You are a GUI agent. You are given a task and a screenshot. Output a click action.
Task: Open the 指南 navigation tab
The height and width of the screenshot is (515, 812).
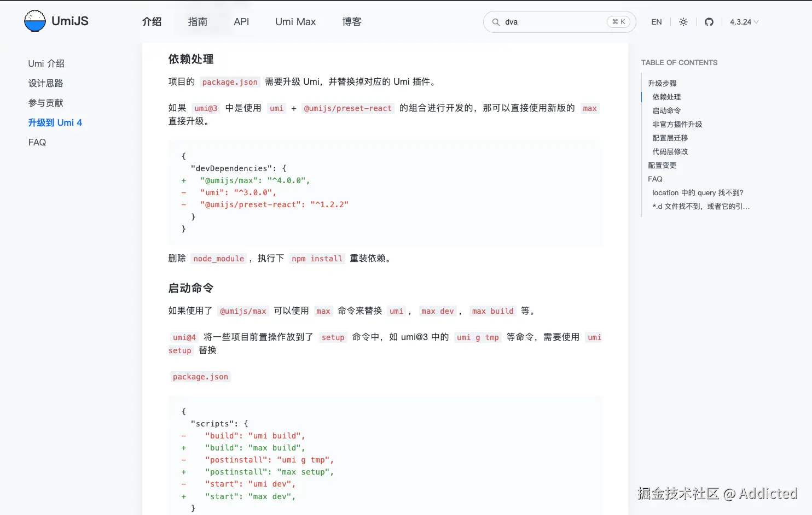click(198, 22)
